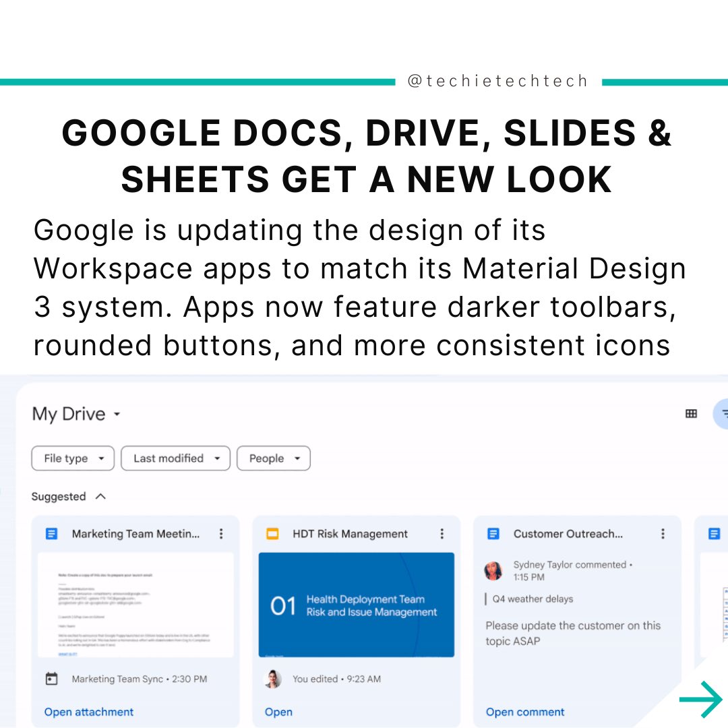
Task: Open the File type filter
Action: (x=73, y=458)
